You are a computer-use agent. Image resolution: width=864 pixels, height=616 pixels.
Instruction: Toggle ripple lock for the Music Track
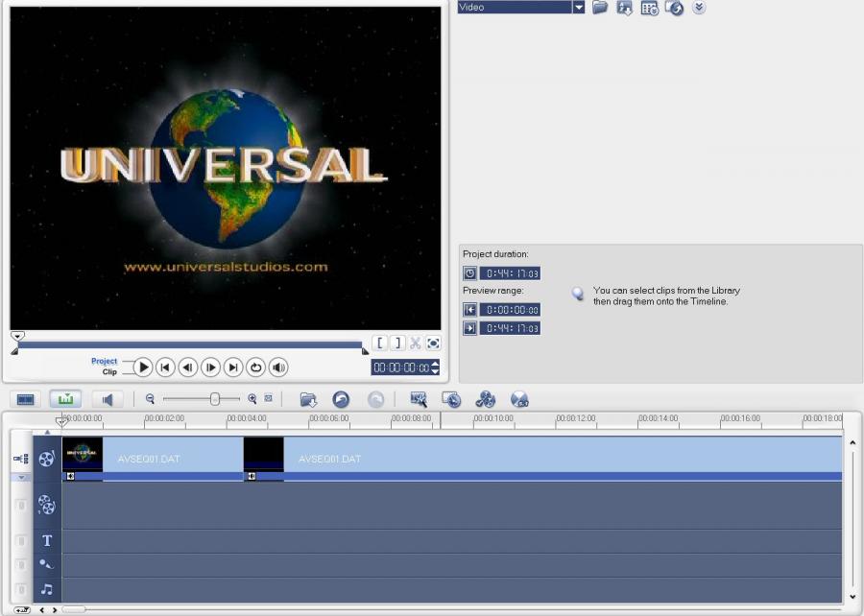pos(21,589)
